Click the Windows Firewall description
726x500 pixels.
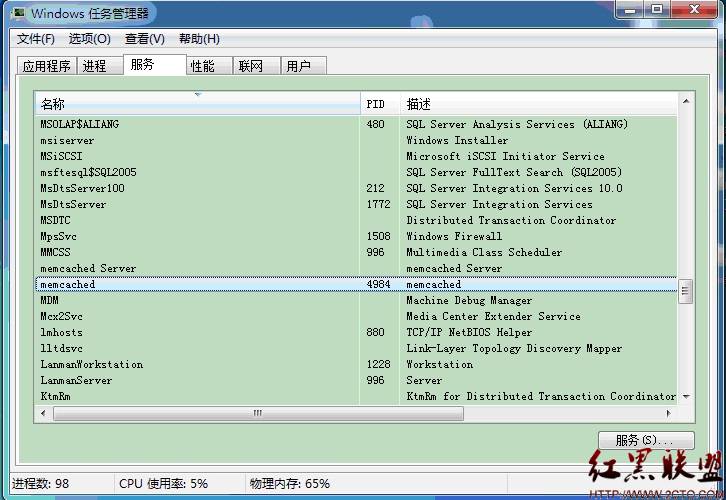[x=454, y=236]
